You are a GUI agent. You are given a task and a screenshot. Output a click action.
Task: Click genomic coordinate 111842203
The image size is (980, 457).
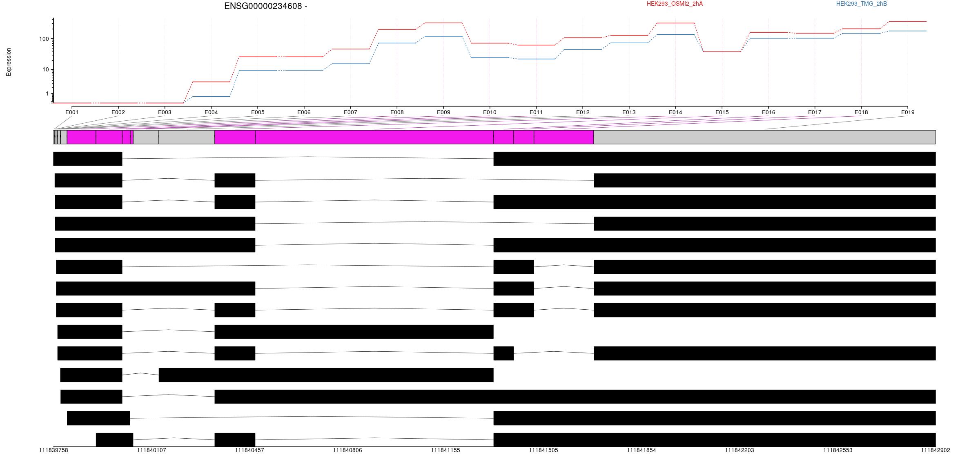click(x=739, y=450)
